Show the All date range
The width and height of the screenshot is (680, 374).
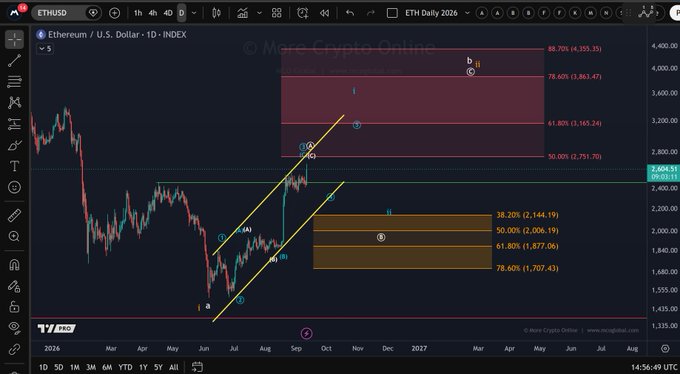[x=173, y=367]
